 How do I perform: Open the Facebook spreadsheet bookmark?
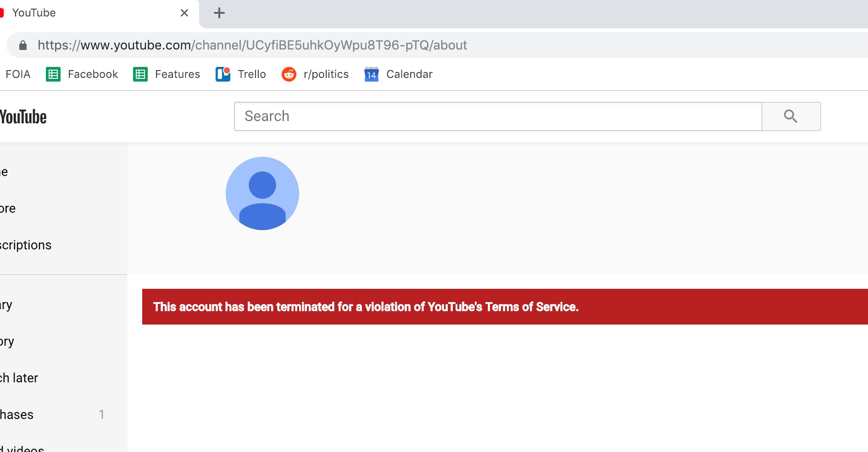82,74
